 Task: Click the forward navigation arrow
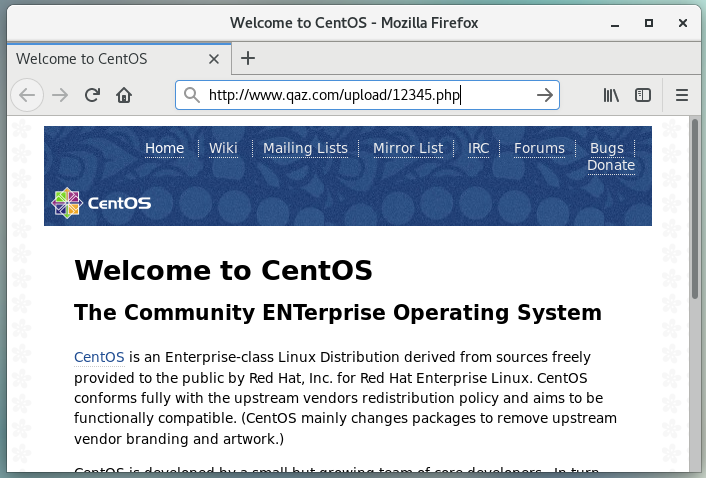pos(60,95)
